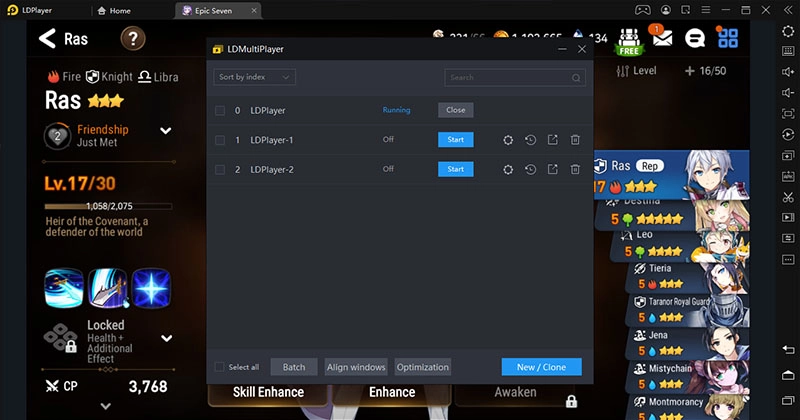The image size is (800, 420).
Task: Click the New / Clone button
Action: click(x=541, y=367)
